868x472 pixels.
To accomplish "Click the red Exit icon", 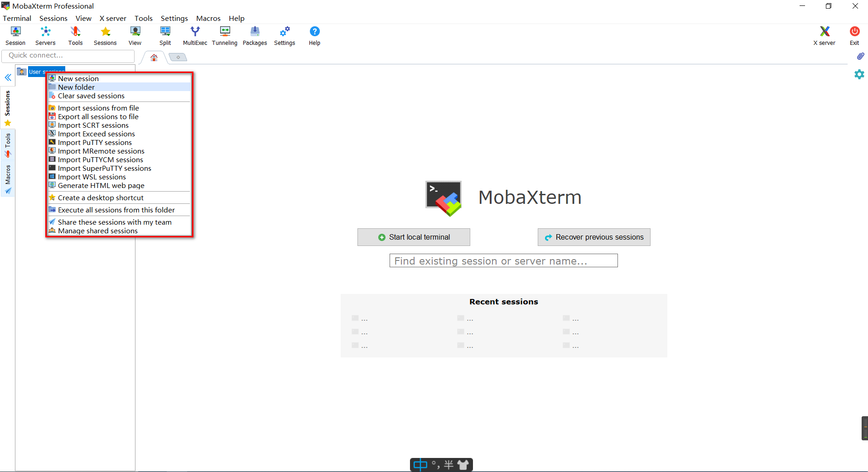I will coord(854,35).
